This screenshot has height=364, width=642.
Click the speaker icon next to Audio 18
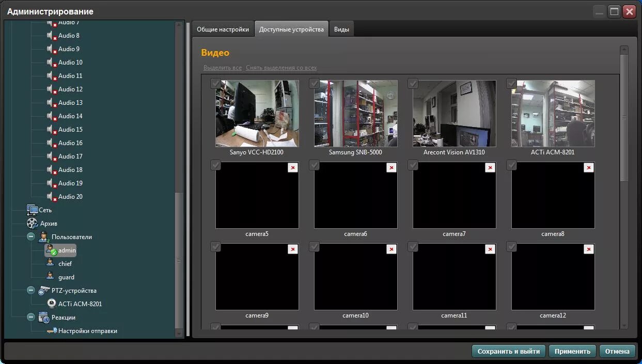(51, 170)
